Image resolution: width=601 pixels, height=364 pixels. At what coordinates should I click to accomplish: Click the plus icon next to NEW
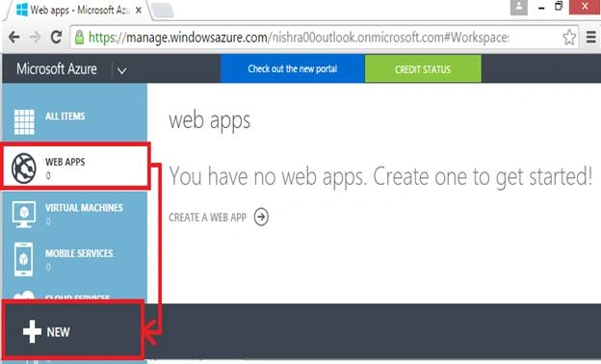tap(32, 331)
